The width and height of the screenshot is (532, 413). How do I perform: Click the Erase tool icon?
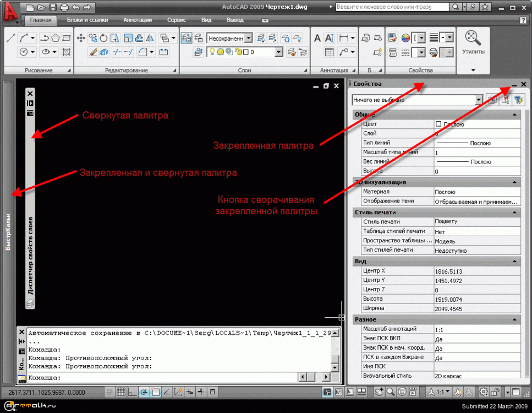pos(92,52)
